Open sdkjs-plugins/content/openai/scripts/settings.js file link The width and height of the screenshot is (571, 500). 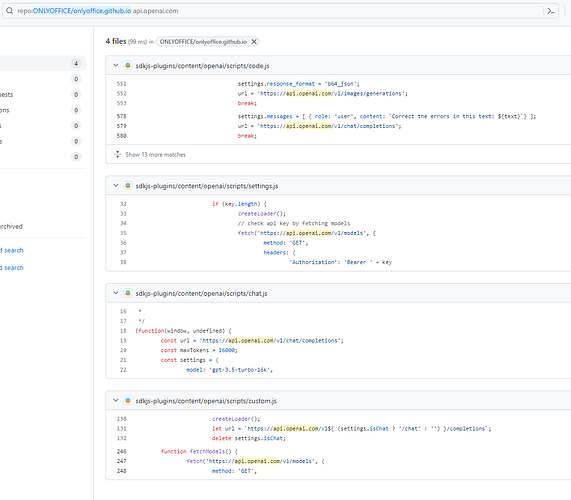coord(207,186)
